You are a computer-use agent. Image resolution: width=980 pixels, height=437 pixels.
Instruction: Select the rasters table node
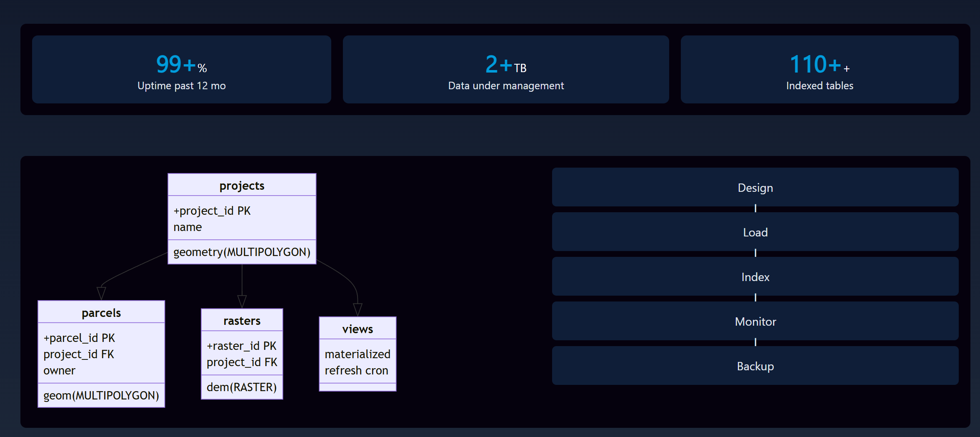pyautogui.click(x=242, y=320)
